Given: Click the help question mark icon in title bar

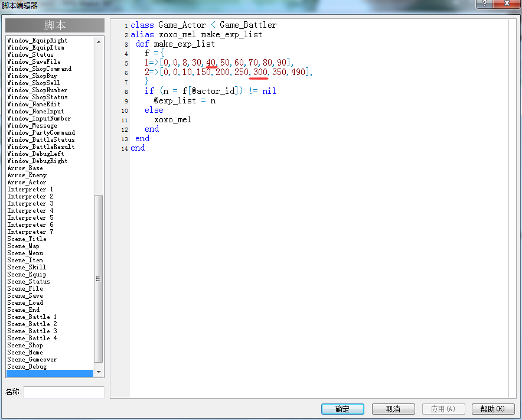Looking at the screenshot, I should tap(484, 4).
